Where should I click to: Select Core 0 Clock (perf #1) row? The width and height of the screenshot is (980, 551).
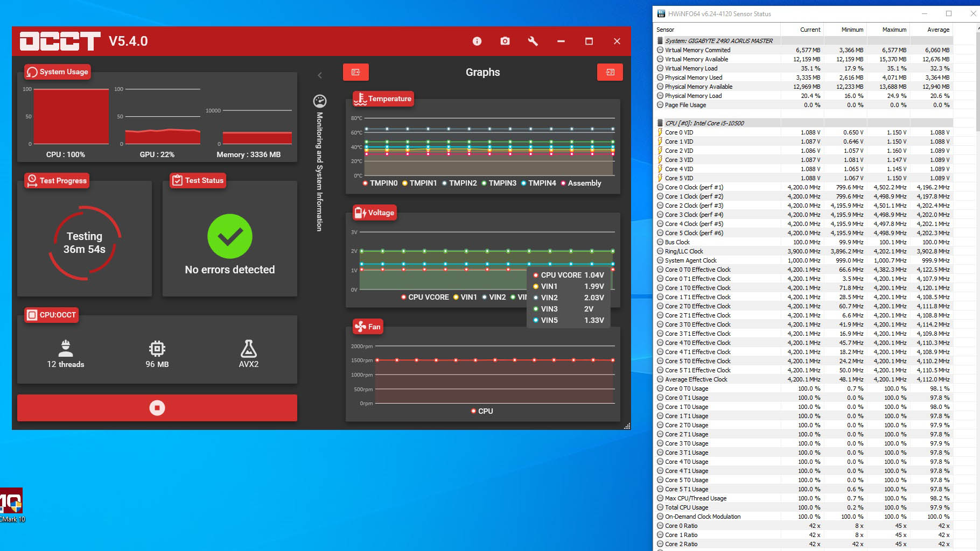click(803, 187)
